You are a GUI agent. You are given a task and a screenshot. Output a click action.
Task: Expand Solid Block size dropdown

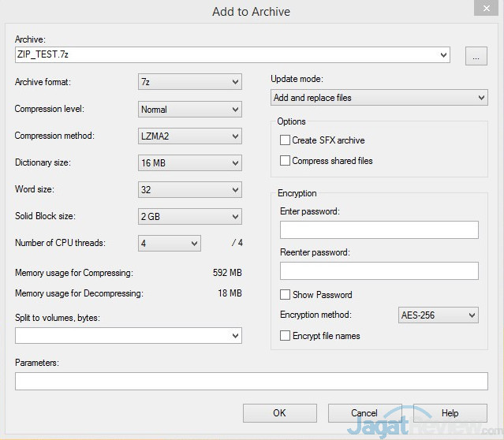pyautogui.click(x=190, y=217)
